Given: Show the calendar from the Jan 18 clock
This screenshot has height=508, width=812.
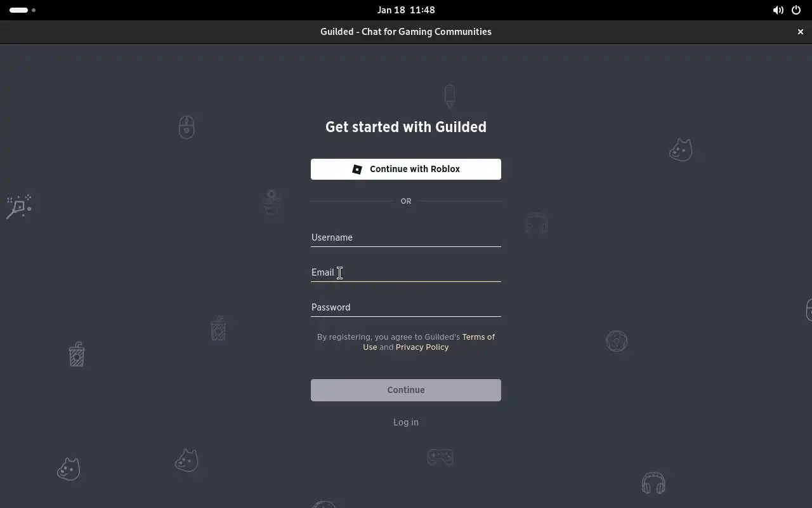Looking at the screenshot, I should [406, 10].
